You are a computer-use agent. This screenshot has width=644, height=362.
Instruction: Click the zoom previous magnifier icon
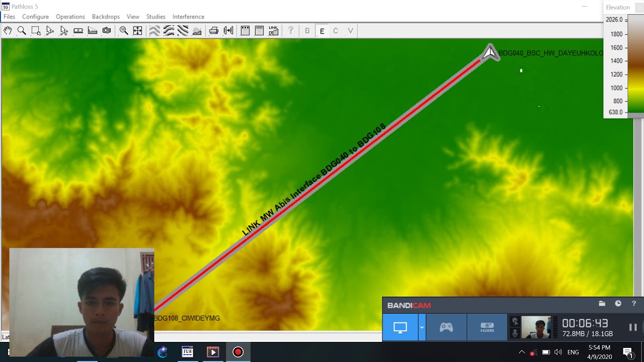(123, 31)
